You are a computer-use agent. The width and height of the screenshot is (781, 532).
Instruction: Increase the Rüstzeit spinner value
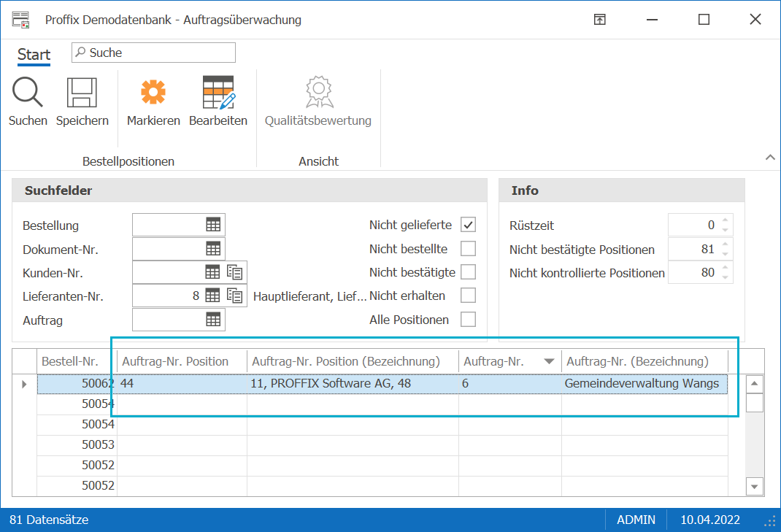pyautogui.click(x=726, y=220)
